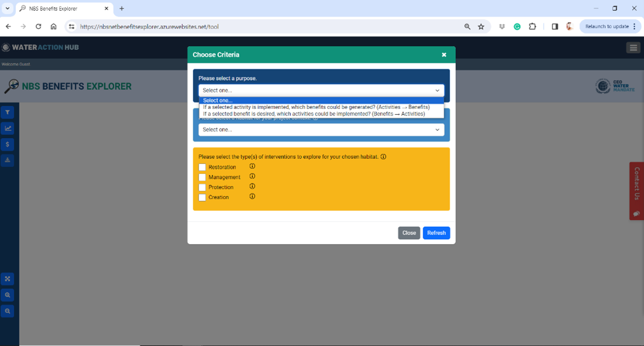View site information icon in address bar
644x346 pixels.
click(x=71, y=27)
